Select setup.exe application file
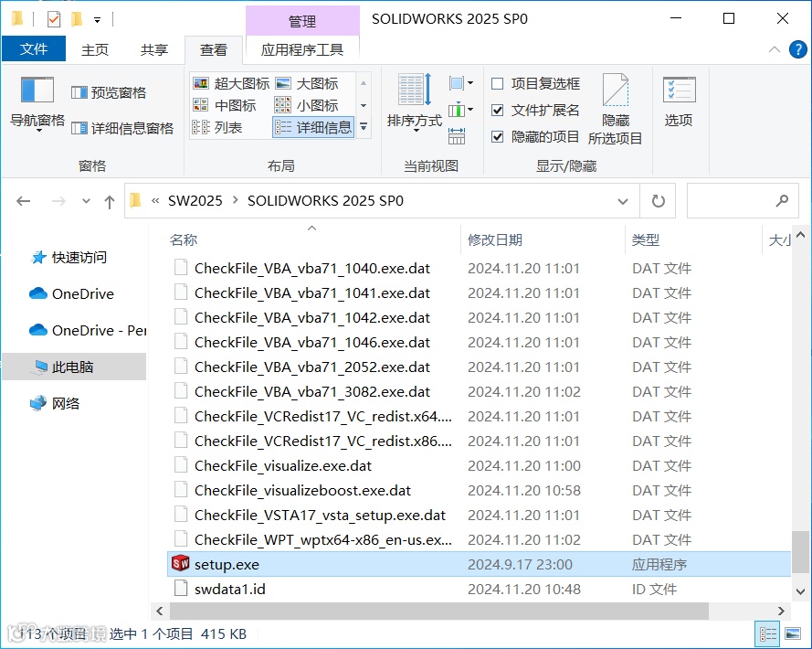Viewport: 812px width, 649px height. (x=479, y=564)
